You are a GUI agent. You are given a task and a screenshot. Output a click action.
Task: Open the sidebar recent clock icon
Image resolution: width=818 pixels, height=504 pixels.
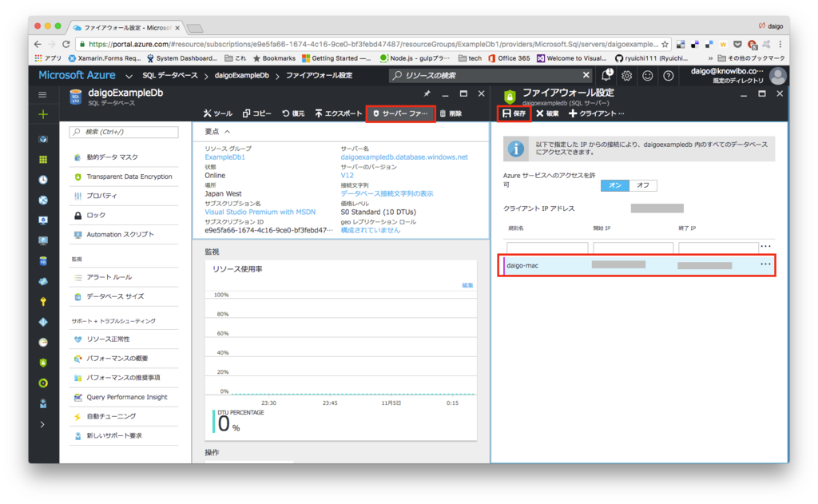coord(43,180)
